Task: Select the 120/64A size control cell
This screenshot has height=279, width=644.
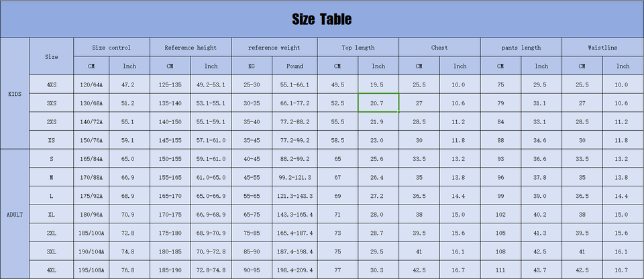Action: point(91,85)
